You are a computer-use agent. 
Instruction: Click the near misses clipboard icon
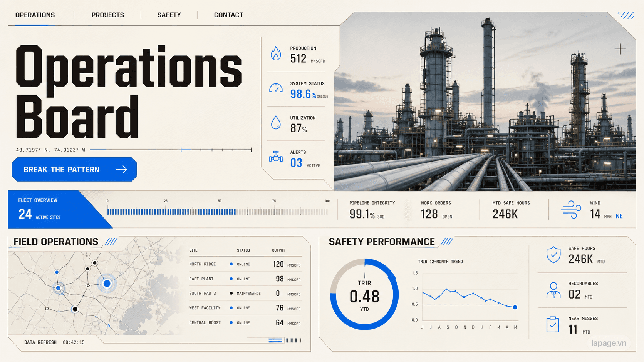pyautogui.click(x=553, y=324)
